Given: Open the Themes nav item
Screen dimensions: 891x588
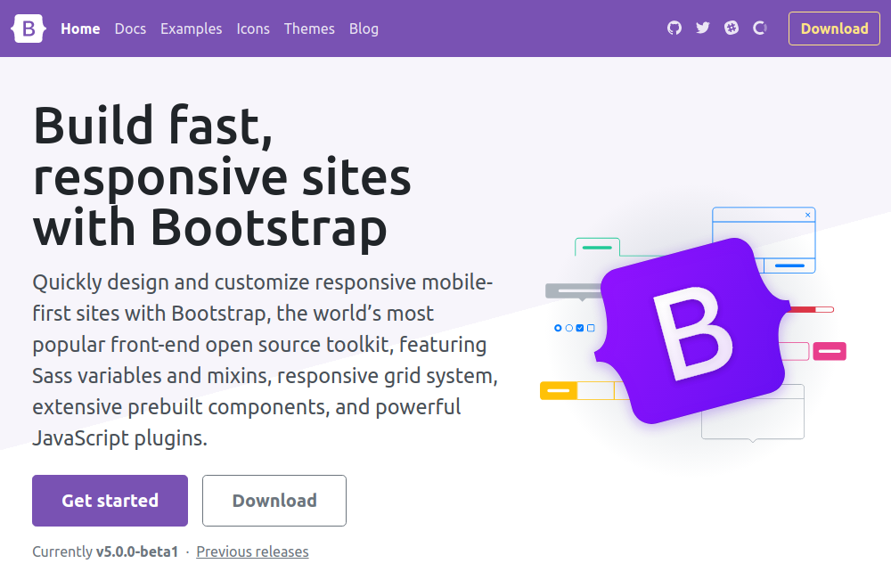Looking at the screenshot, I should point(309,29).
